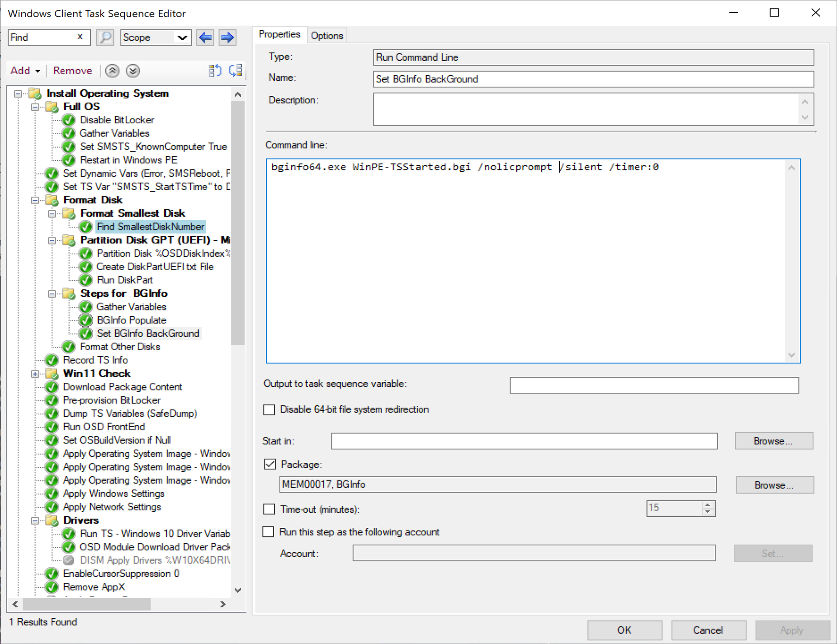Click the tree's horizontal scrollbar thumb
The width and height of the screenshot is (837, 644).
pos(86,604)
